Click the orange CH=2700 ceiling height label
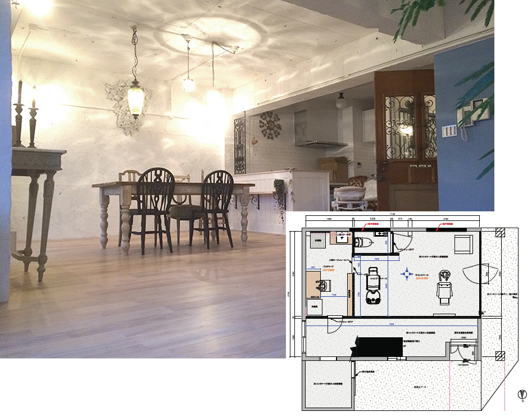Viewport: 532px width, 416px height. click(422, 278)
